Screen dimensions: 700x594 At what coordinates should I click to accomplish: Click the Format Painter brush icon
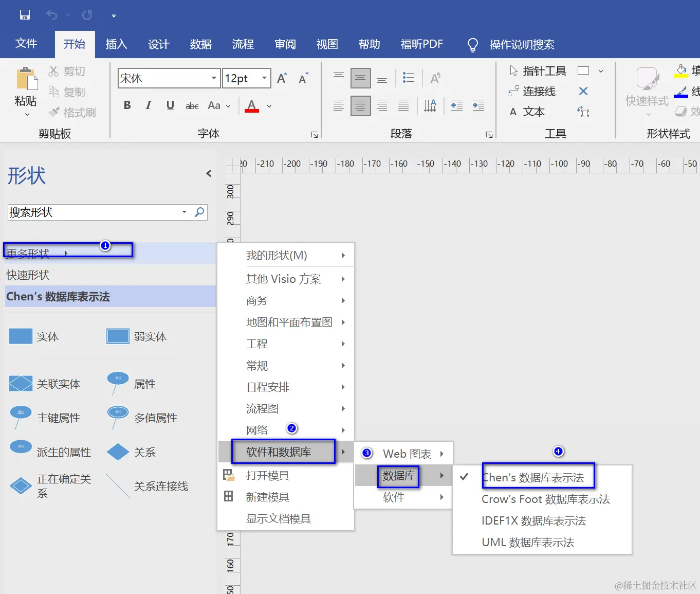pos(54,112)
